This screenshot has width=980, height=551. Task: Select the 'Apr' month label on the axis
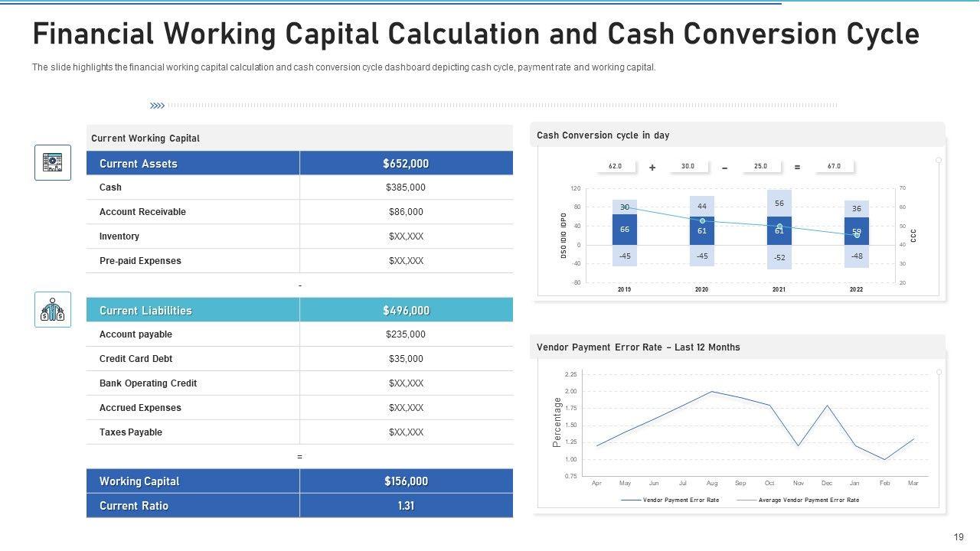(596, 484)
